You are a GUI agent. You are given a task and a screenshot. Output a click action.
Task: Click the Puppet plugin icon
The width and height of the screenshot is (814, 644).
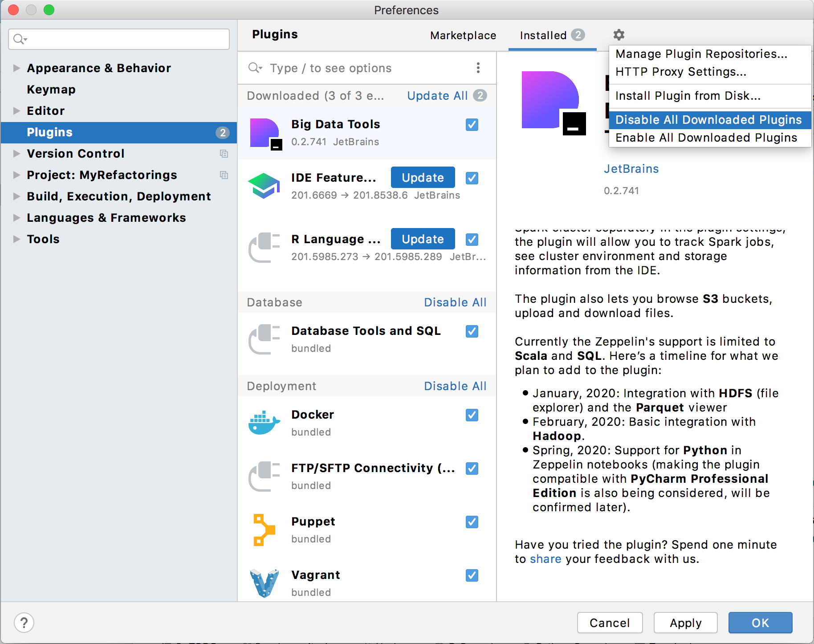(x=264, y=529)
